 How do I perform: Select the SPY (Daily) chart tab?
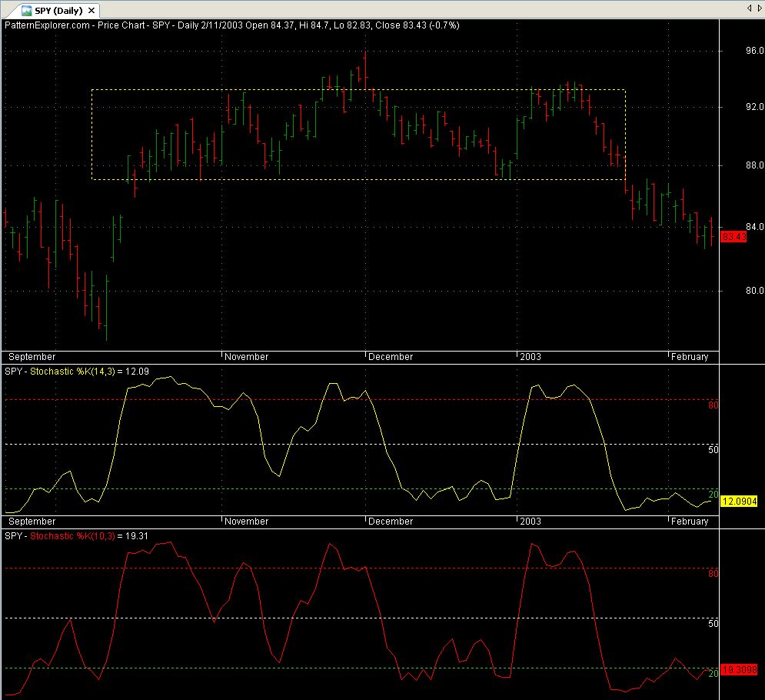point(58,10)
